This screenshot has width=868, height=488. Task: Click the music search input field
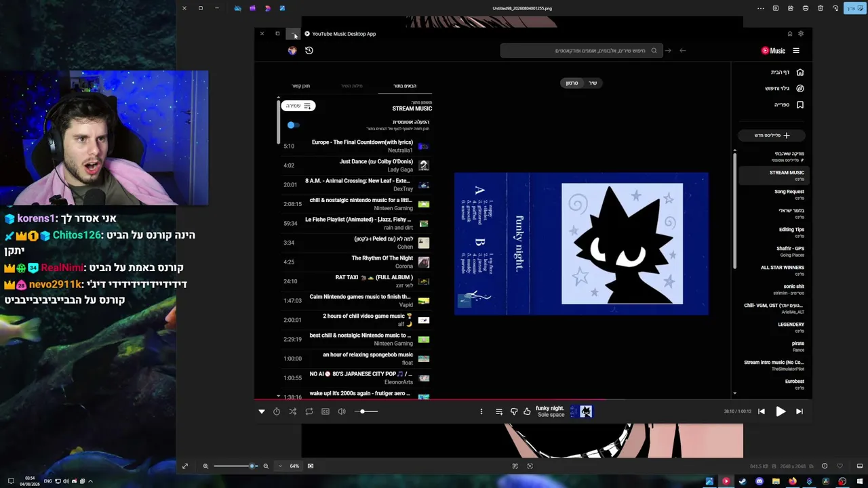tap(580, 51)
